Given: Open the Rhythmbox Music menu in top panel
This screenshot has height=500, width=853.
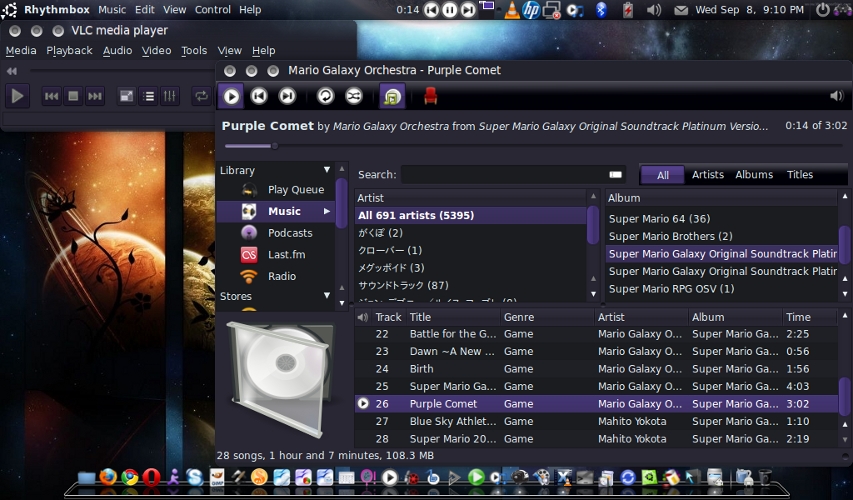Looking at the screenshot, I should coord(112,10).
